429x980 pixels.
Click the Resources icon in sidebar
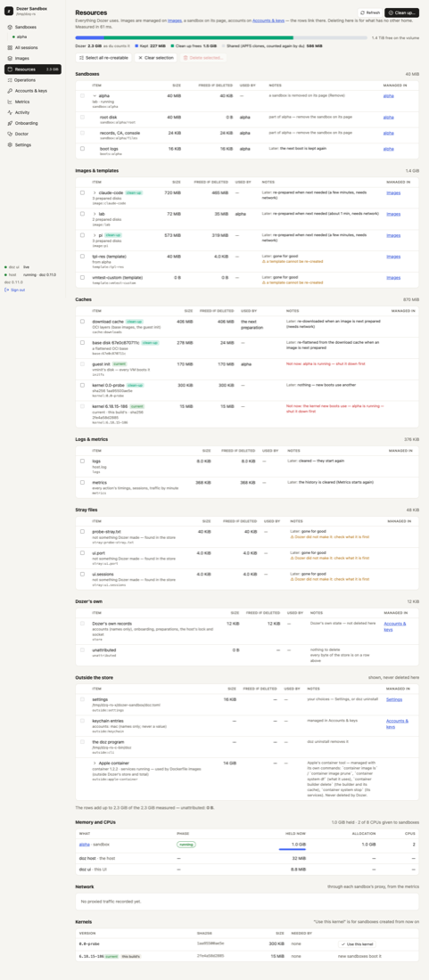click(x=10, y=69)
